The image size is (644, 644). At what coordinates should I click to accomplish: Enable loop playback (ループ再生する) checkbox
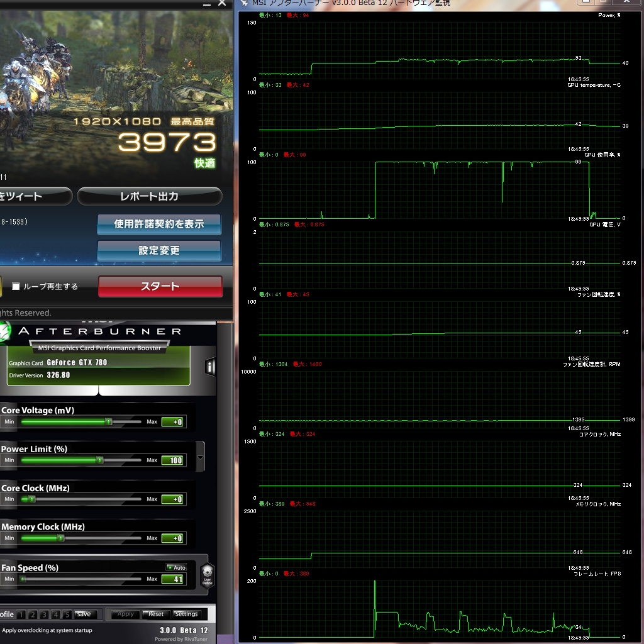[x=16, y=286]
